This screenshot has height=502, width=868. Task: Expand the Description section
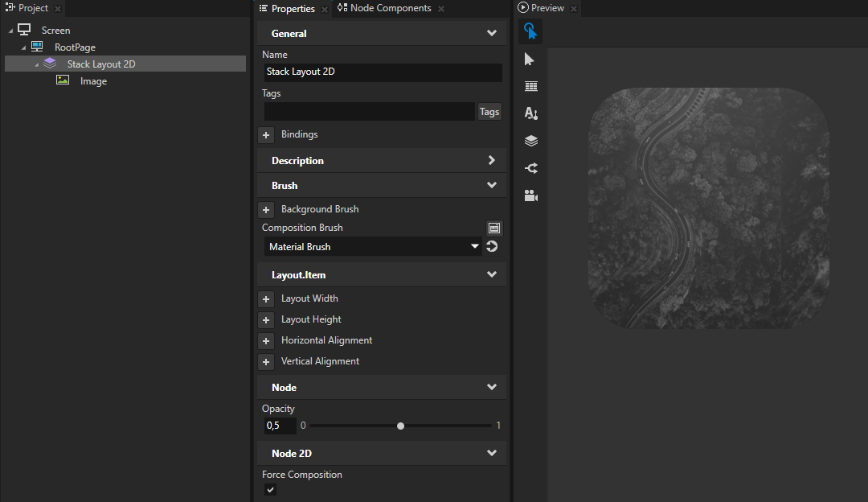(492, 161)
